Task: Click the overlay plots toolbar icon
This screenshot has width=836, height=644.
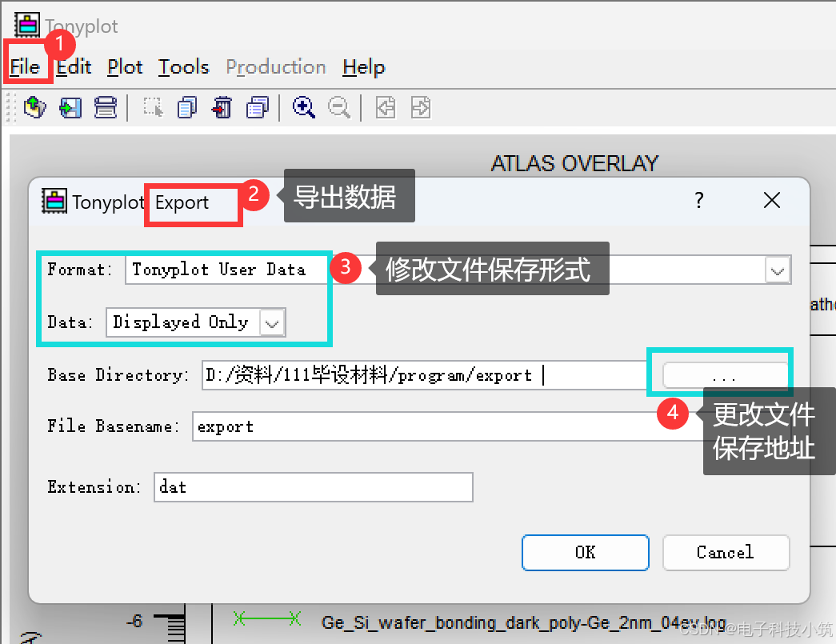Action: (258, 107)
